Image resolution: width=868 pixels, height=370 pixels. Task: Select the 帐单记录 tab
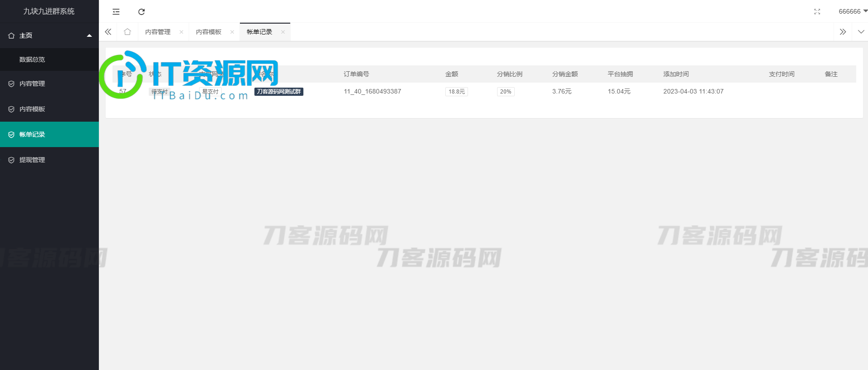tap(259, 32)
